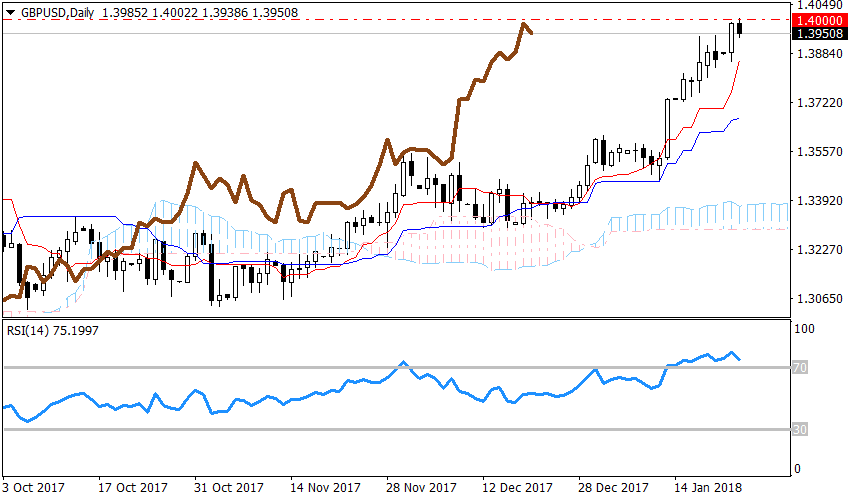Click the 28 Dec 2017 date label
This screenshot has width=850, height=500.
pyautogui.click(x=613, y=488)
